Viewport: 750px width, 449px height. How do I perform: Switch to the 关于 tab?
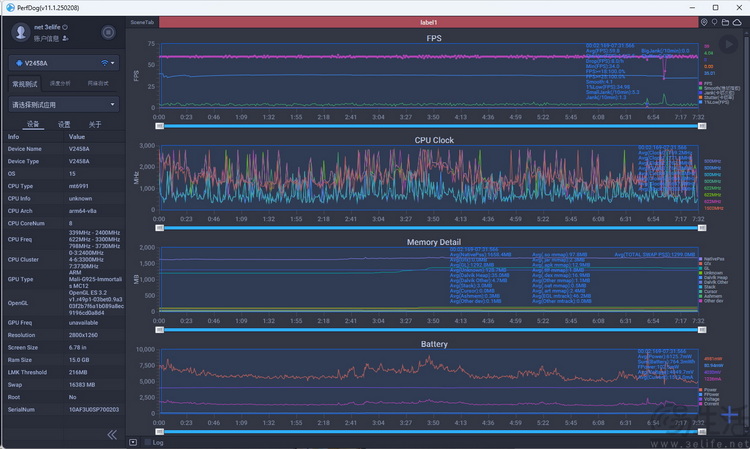tap(94, 124)
